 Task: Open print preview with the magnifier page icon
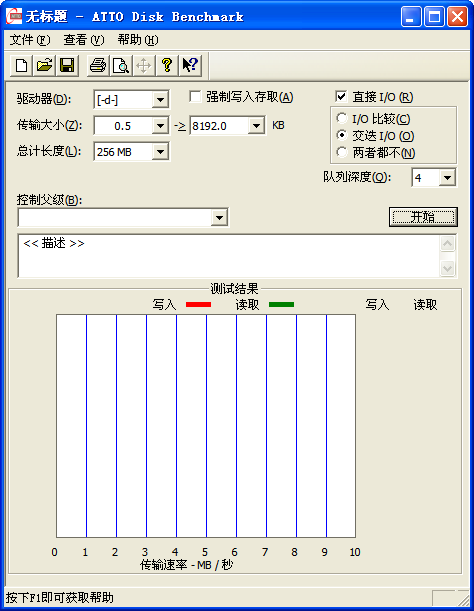pyautogui.click(x=120, y=65)
